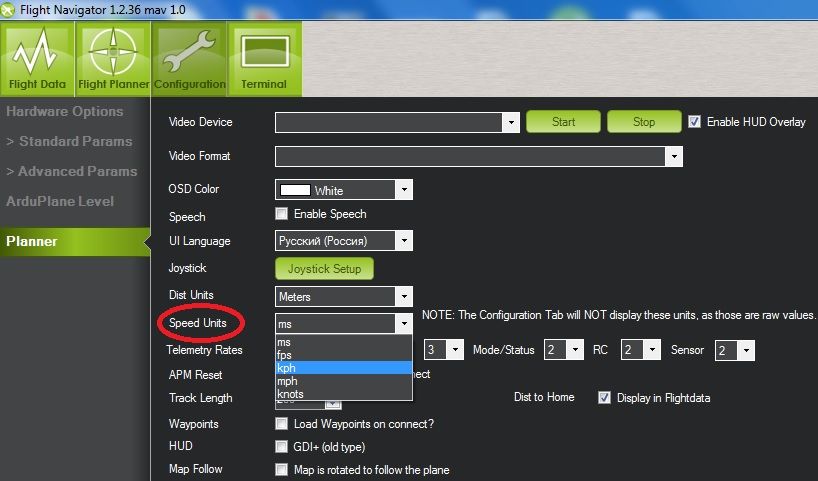This screenshot has height=481, width=818.
Task: Open the Dist Units Meters dropdown
Action: [x=403, y=297]
